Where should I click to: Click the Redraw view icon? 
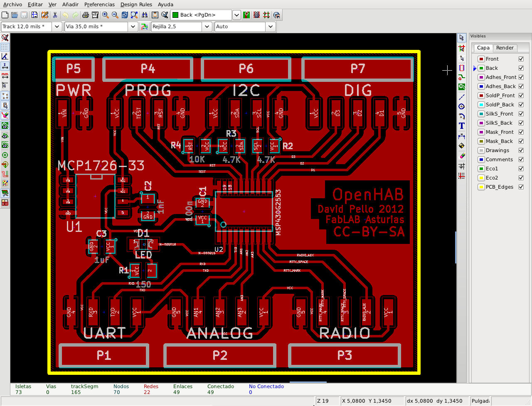coord(125,15)
